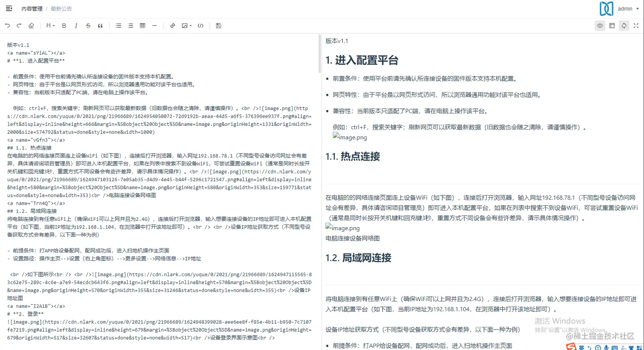This screenshot has height=350, width=644.
Task: Redo the last undone change
Action: point(18,26)
